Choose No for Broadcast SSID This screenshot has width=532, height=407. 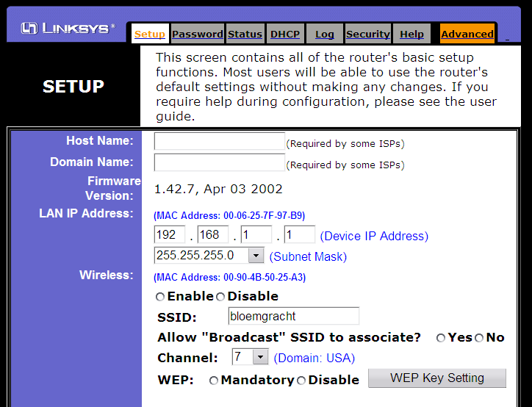pyautogui.click(x=479, y=338)
